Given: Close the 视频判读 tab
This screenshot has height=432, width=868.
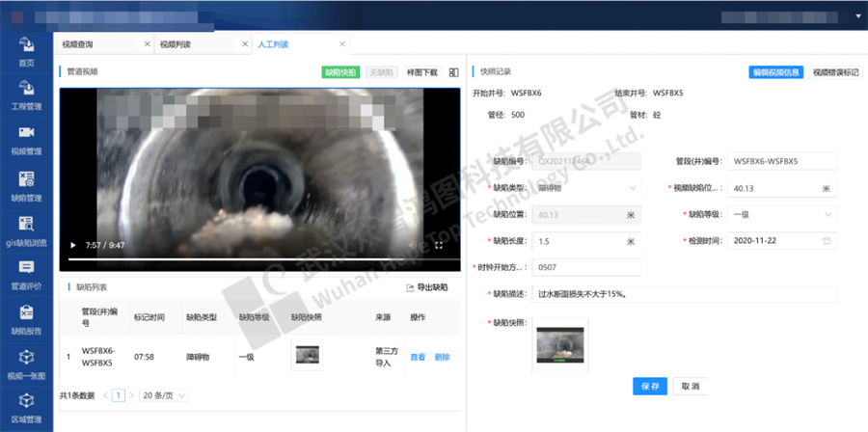Looking at the screenshot, I should [245, 44].
